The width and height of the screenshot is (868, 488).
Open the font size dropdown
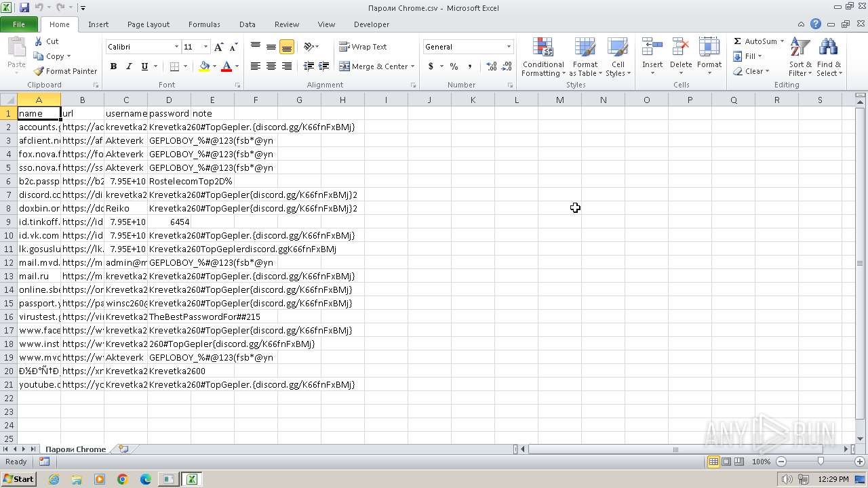pos(206,47)
